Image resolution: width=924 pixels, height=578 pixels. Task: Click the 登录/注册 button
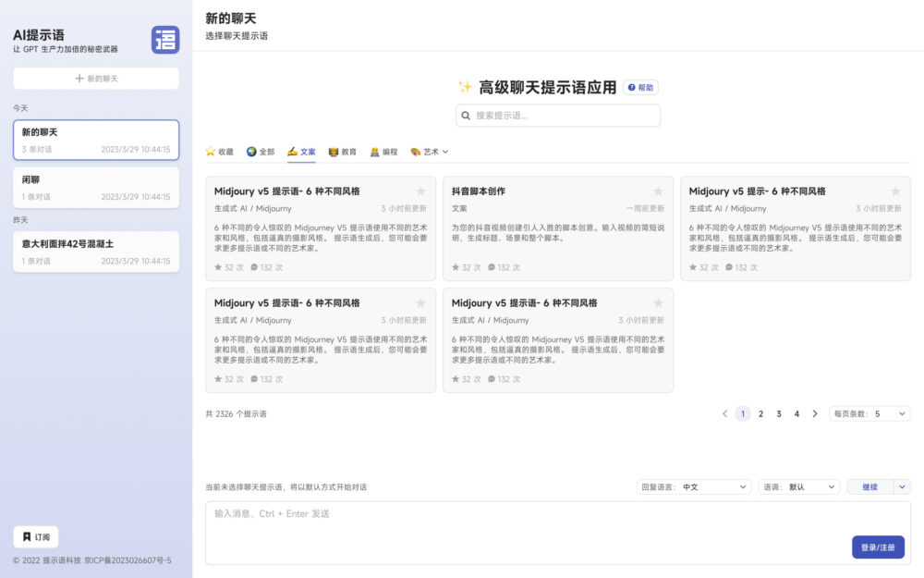coord(876,547)
